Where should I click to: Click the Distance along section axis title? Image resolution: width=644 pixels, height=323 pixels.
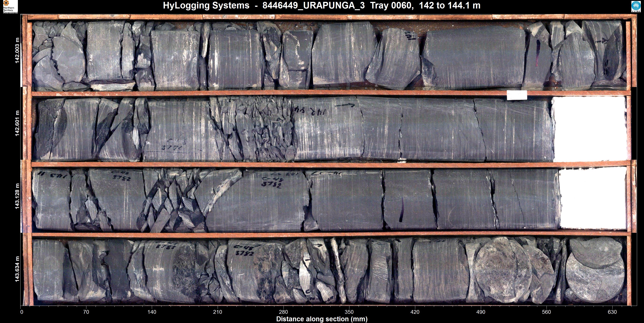pyautogui.click(x=322, y=319)
